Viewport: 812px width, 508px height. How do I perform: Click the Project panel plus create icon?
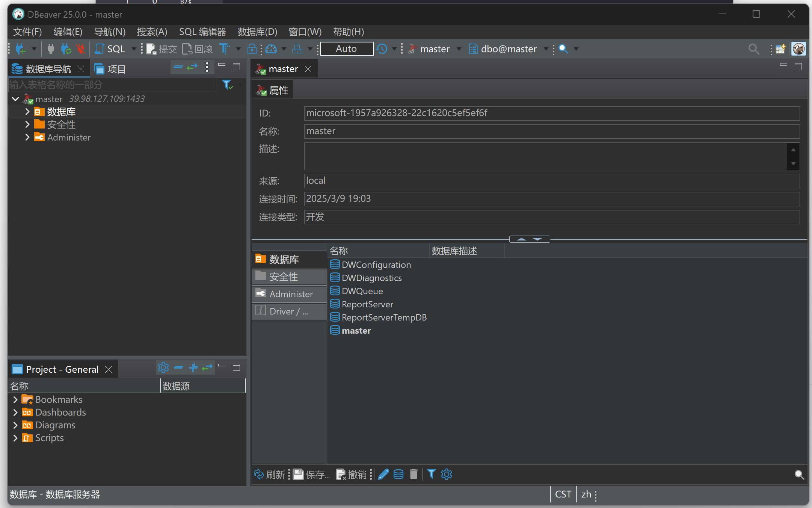pyautogui.click(x=193, y=367)
